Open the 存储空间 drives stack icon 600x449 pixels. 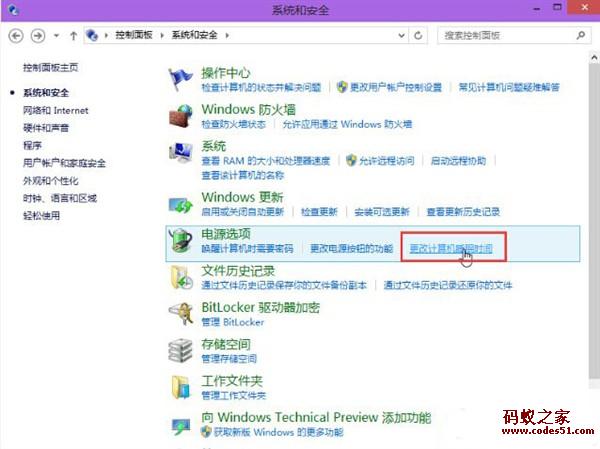181,351
